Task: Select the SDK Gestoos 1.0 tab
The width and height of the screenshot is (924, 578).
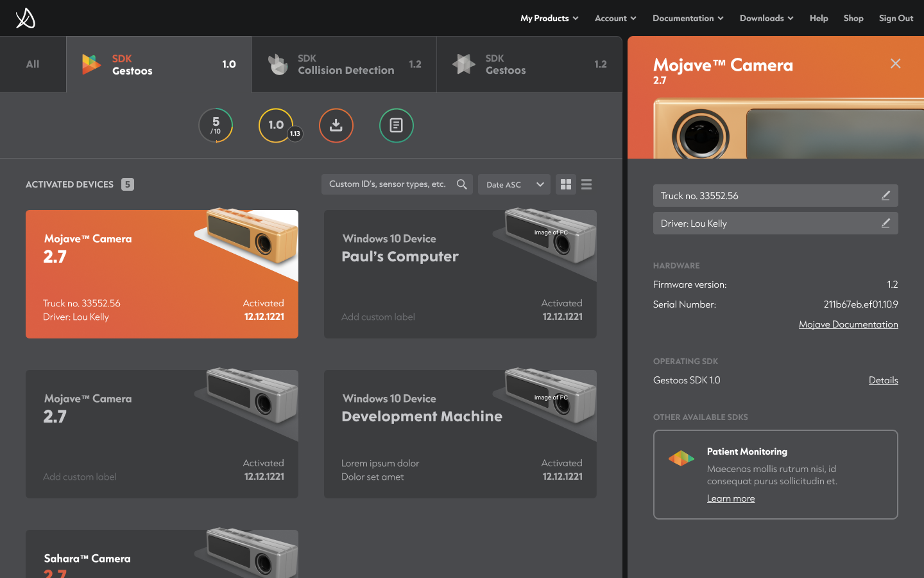Action: (158, 64)
